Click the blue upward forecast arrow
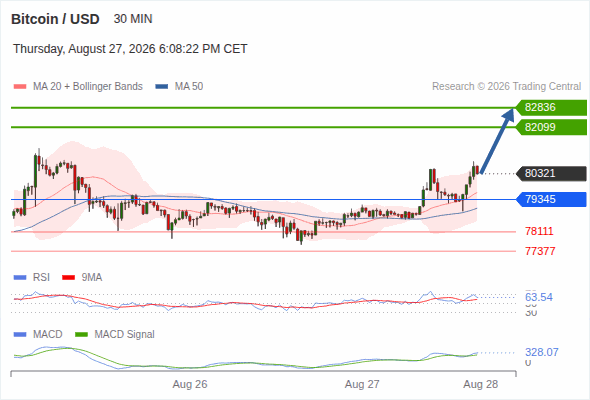 497,141
